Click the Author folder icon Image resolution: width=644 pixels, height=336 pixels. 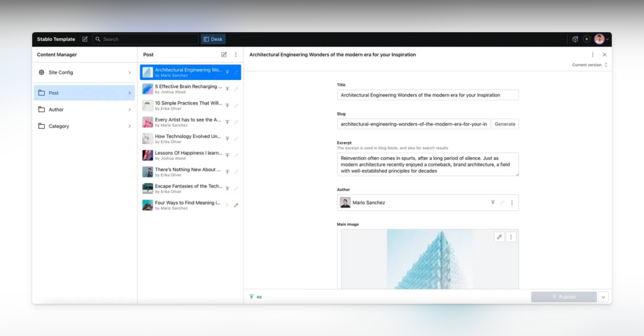click(x=42, y=109)
